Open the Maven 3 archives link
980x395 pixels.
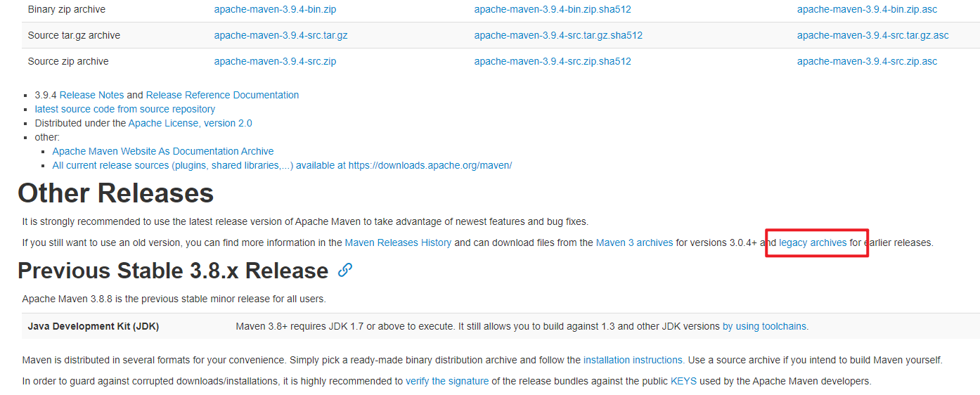[x=634, y=242]
